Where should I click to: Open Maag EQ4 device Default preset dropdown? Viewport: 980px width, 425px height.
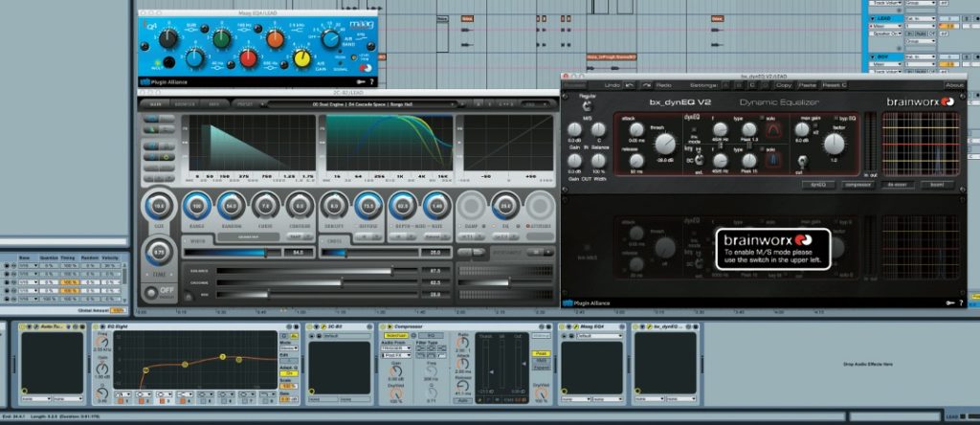click(x=599, y=336)
